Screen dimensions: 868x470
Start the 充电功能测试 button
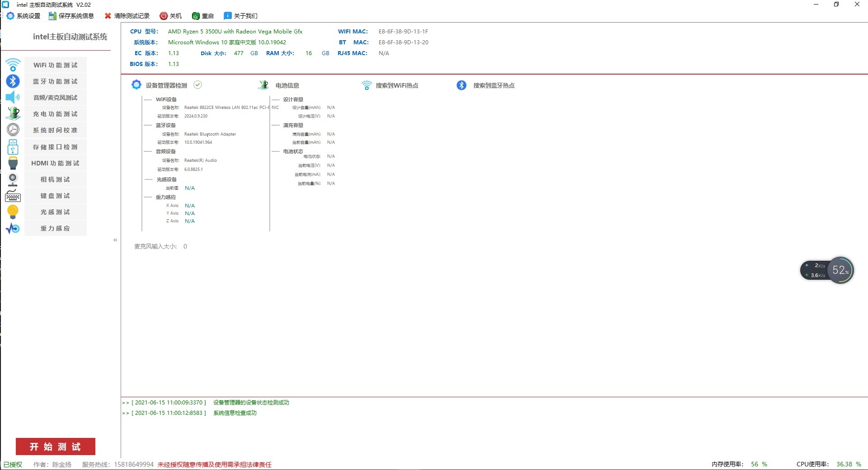(55, 114)
